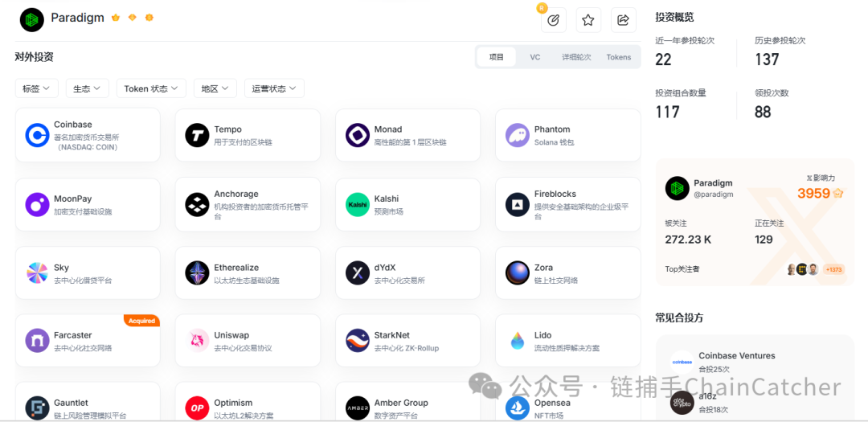Viewport: 868px width, 422px height.
Task: Click the red Optimism OP logo icon
Action: pos(197,408)
